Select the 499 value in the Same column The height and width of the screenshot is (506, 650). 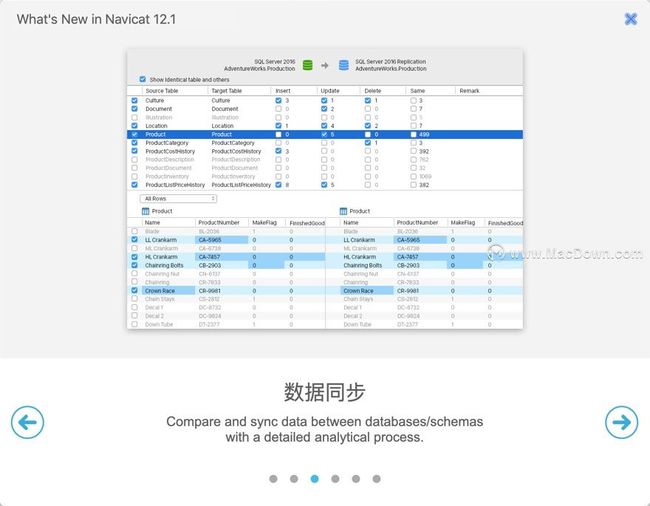click(x=424, y=134)
